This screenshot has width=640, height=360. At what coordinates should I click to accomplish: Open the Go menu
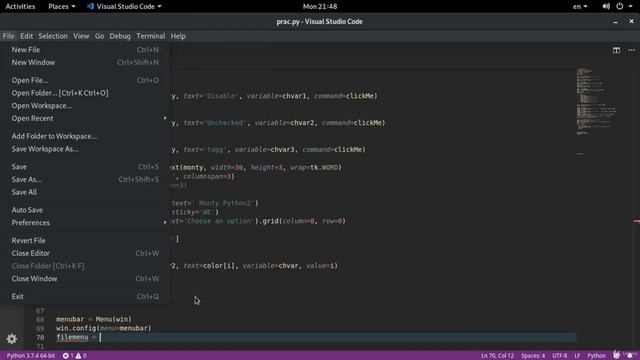click(99, 36)
